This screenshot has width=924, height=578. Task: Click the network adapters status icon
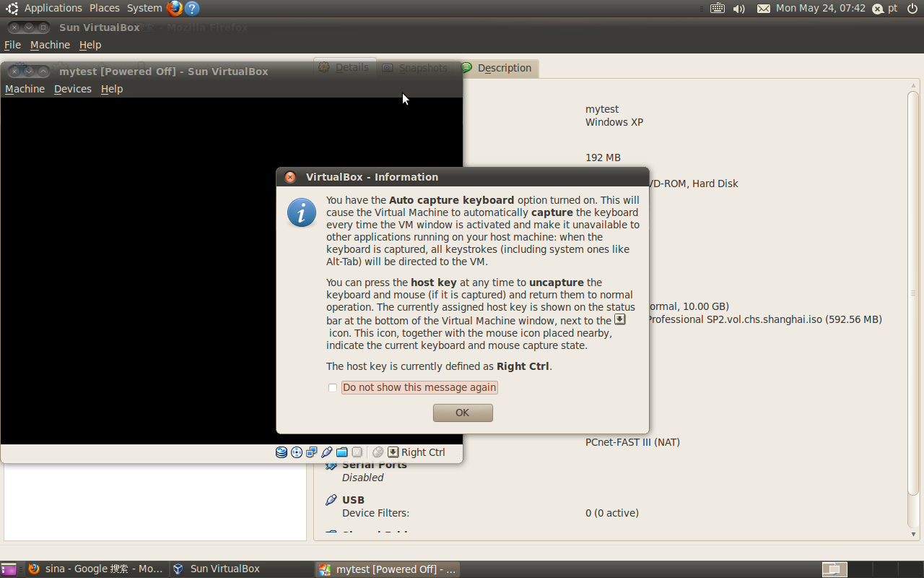(x=312, y=452)
